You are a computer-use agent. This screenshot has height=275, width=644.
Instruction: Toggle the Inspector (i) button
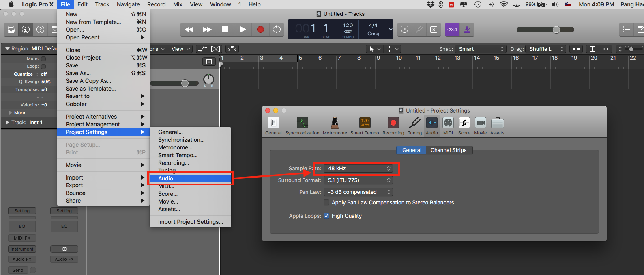point(26,29)
